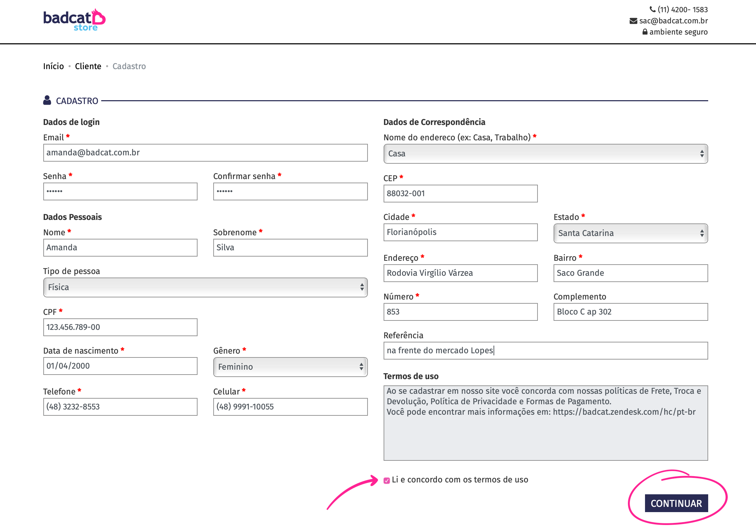
Task: Click the Complemento input field
Action: pyautogui.click(x=631, y=312)
